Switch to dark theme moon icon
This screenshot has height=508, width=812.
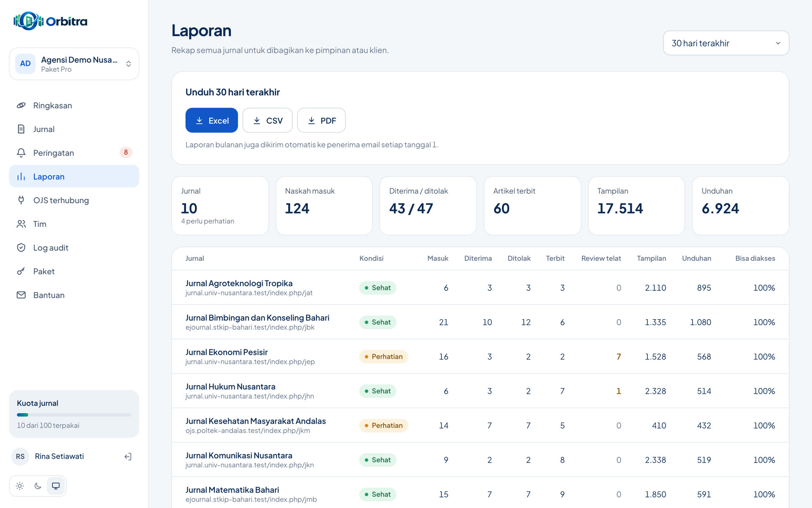(x=38, y=486)
